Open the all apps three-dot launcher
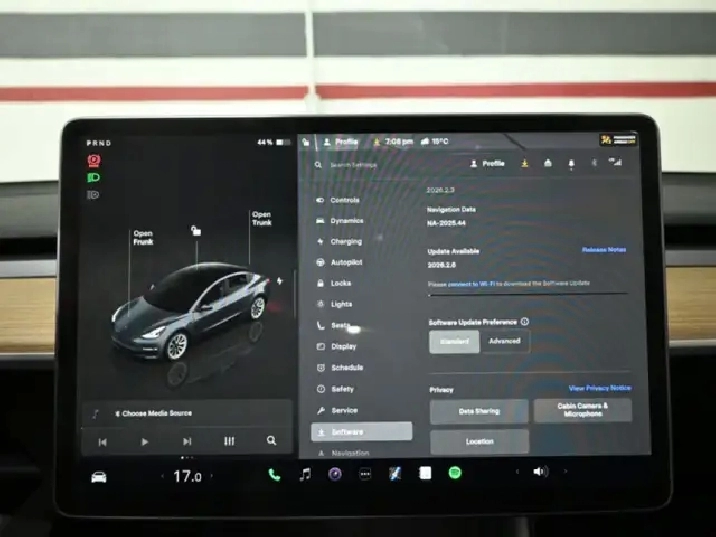The image size is (716, 537). [x=365, y=474]
